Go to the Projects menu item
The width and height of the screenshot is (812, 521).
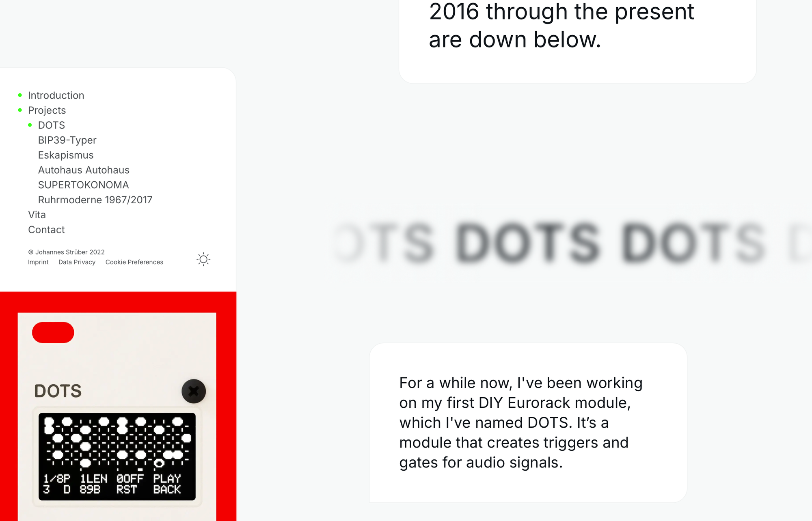(47, 110)
